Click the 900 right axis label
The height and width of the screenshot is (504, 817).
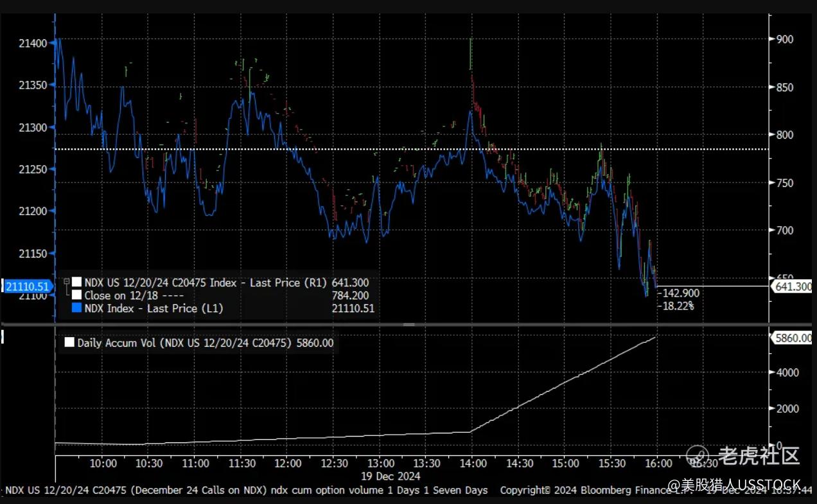[x=784, y=39]
